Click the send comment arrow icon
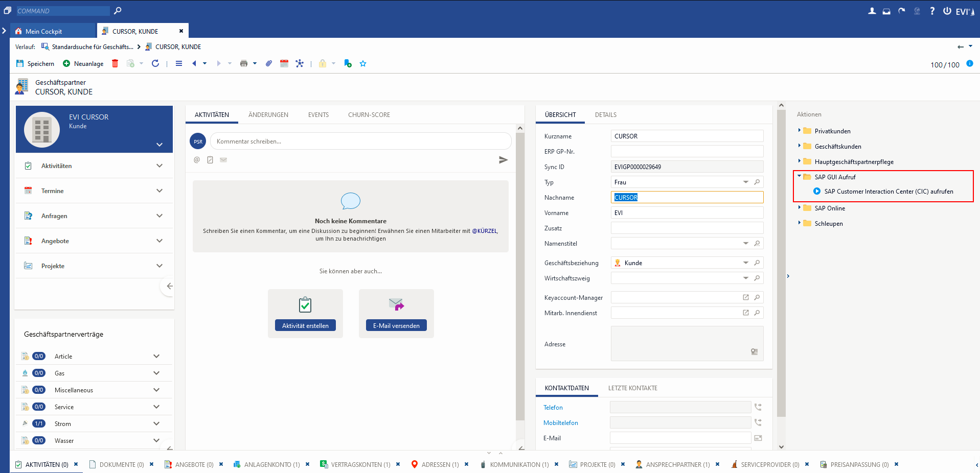This screenshot has width=980, height=473. (503, 160)
